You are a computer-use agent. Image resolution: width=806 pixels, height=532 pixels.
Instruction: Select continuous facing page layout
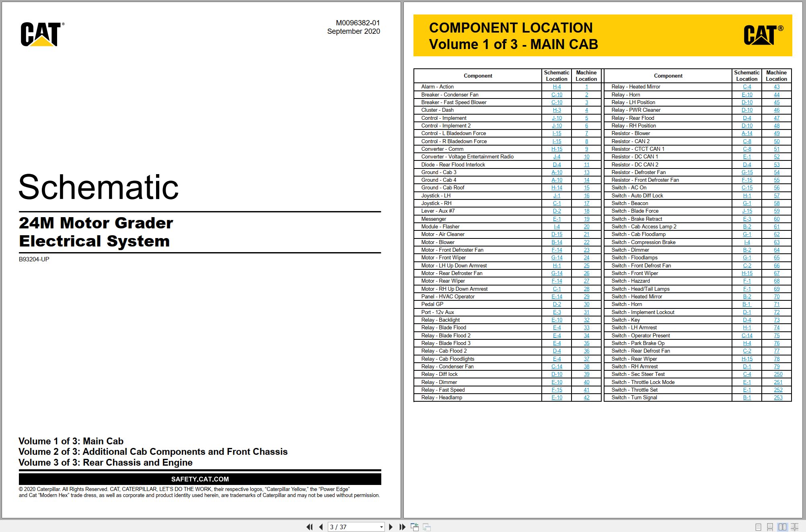point(795,527)
